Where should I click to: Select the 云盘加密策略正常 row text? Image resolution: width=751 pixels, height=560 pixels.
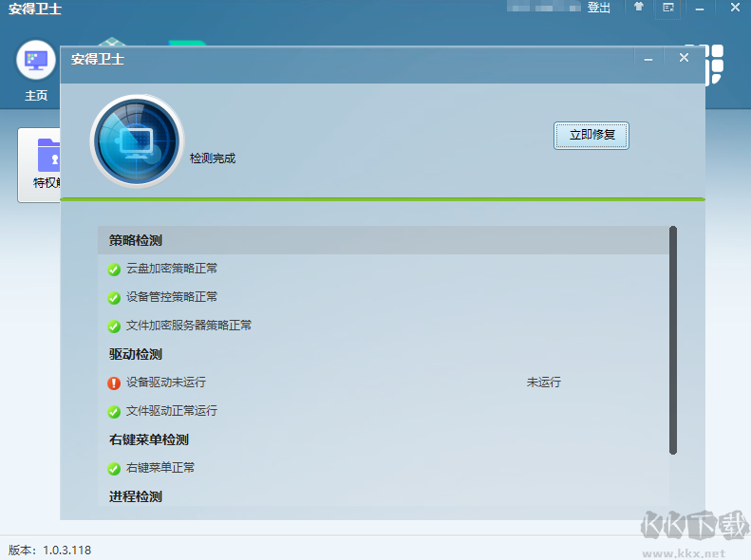coord(172,269)
